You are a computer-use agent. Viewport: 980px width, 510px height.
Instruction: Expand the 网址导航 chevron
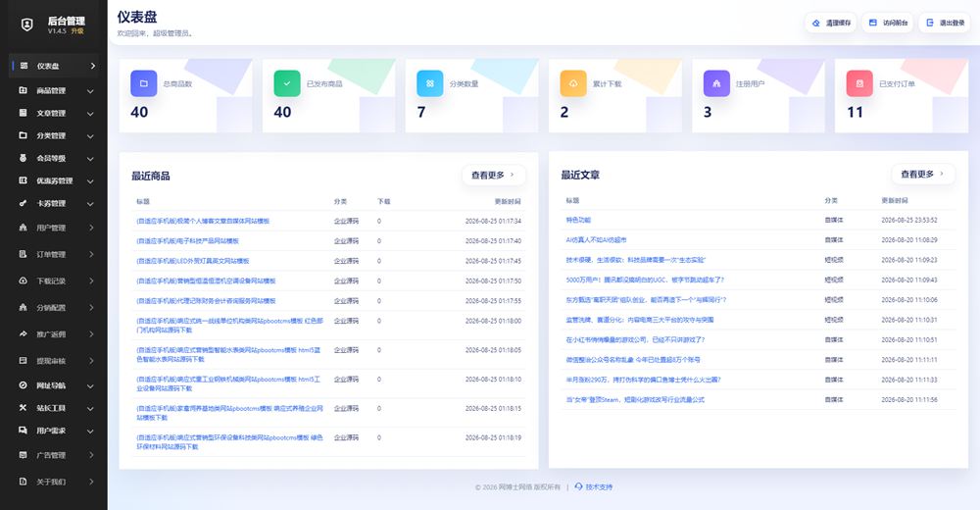[90, 386]
